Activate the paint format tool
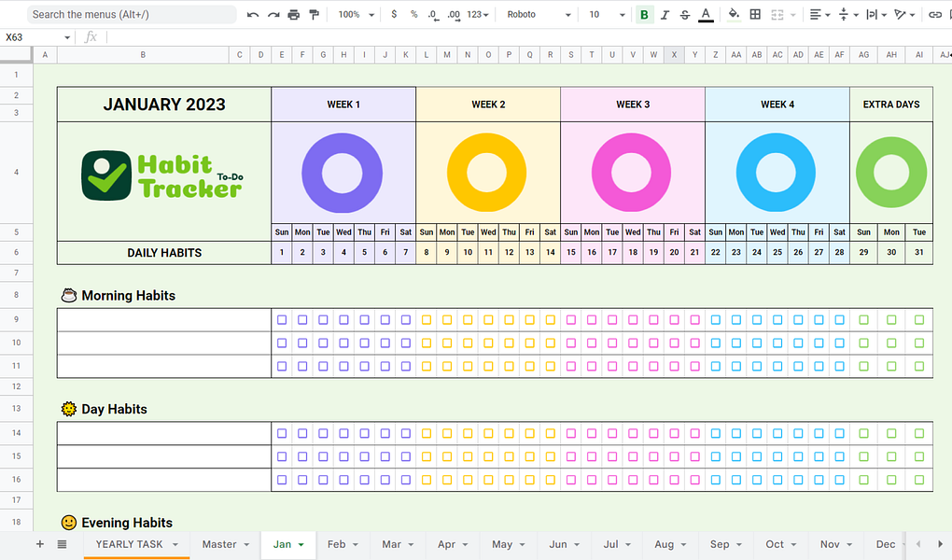The width and height of the screenshot is (952, 560). click(x=314, y=15)
